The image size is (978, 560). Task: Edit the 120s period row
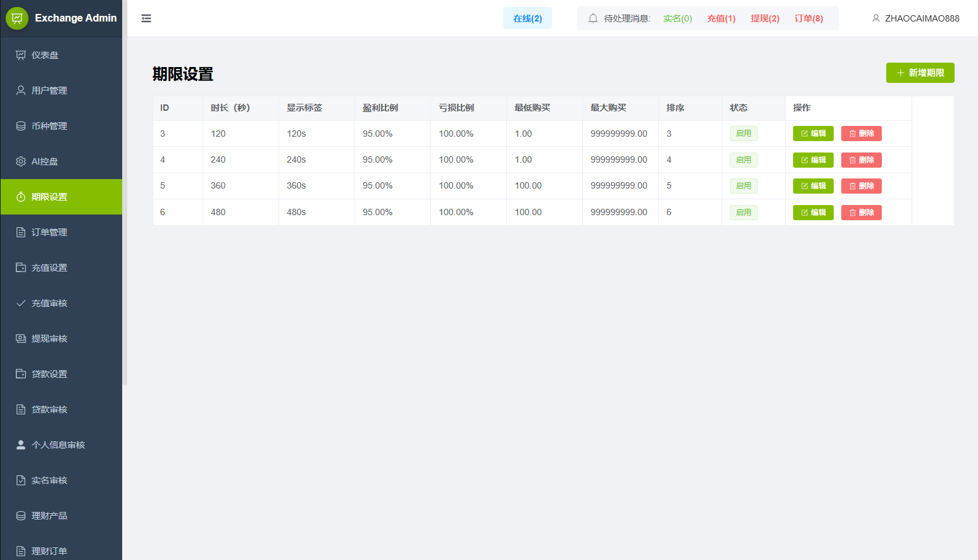(x=813, y=134)
